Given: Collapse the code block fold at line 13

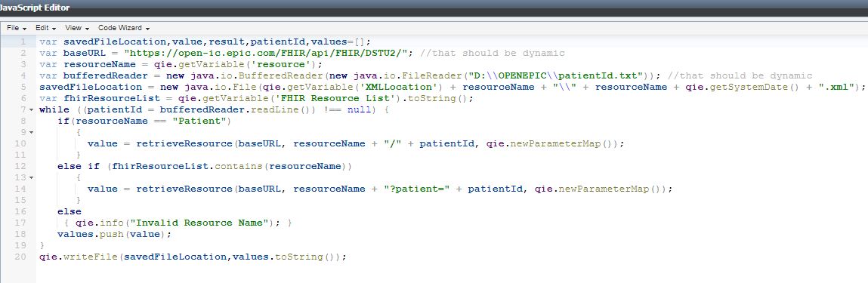Looking at the screenshot, I should (x=31, y=177).
